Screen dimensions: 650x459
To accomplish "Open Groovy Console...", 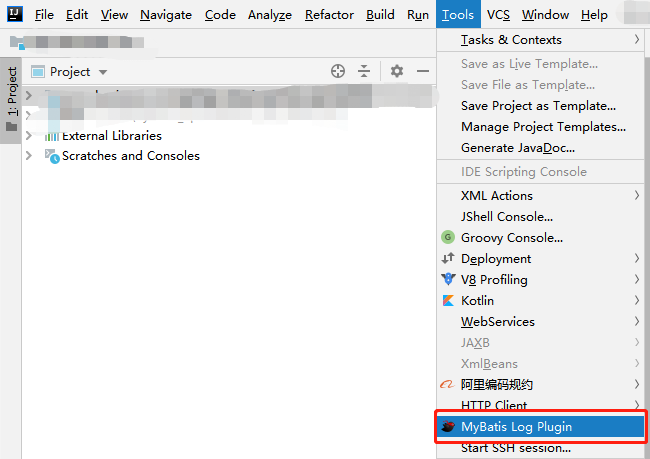I will 541,238.
